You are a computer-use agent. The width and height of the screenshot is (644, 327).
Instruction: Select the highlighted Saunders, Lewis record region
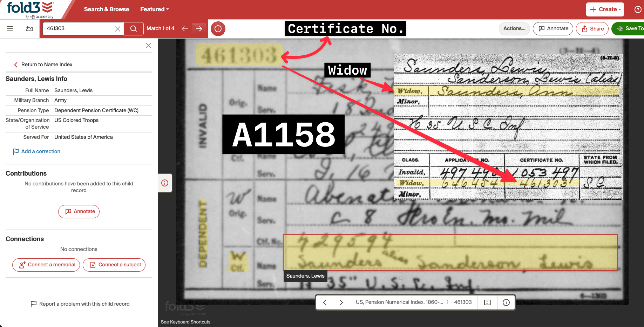tap(450, 252)
